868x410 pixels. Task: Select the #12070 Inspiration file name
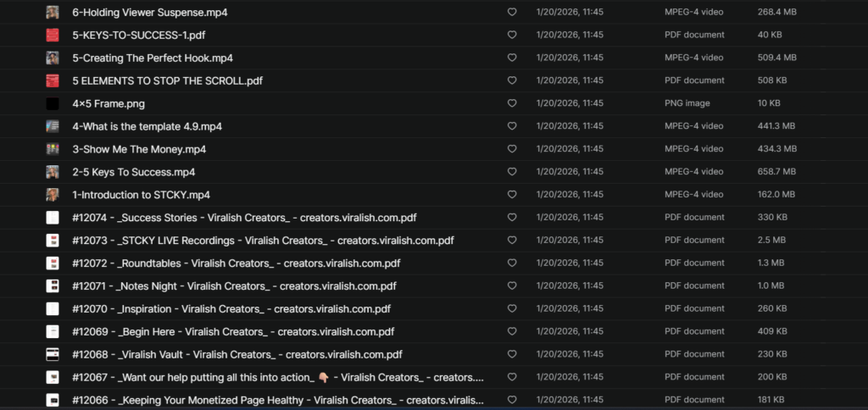click(231, 308)
